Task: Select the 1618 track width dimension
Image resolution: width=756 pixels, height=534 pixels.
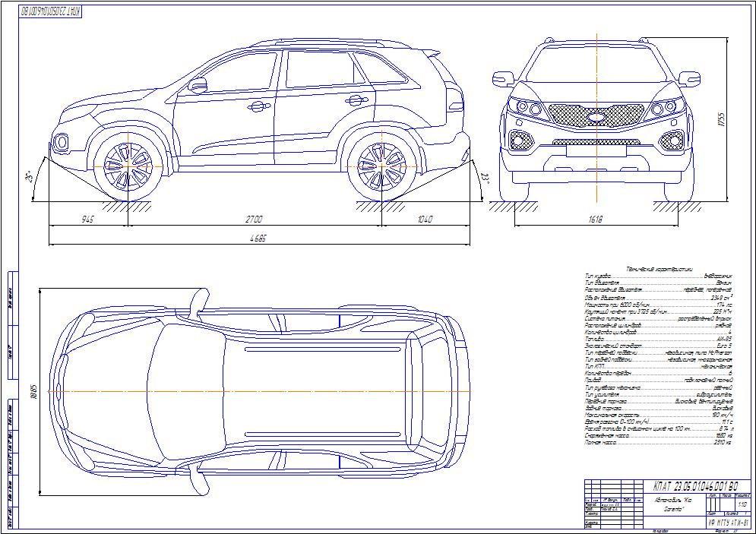Action: (x=596, y=220)
